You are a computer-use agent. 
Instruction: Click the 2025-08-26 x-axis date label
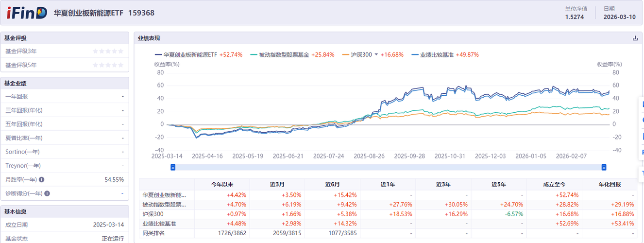click(x=369, y=156)
